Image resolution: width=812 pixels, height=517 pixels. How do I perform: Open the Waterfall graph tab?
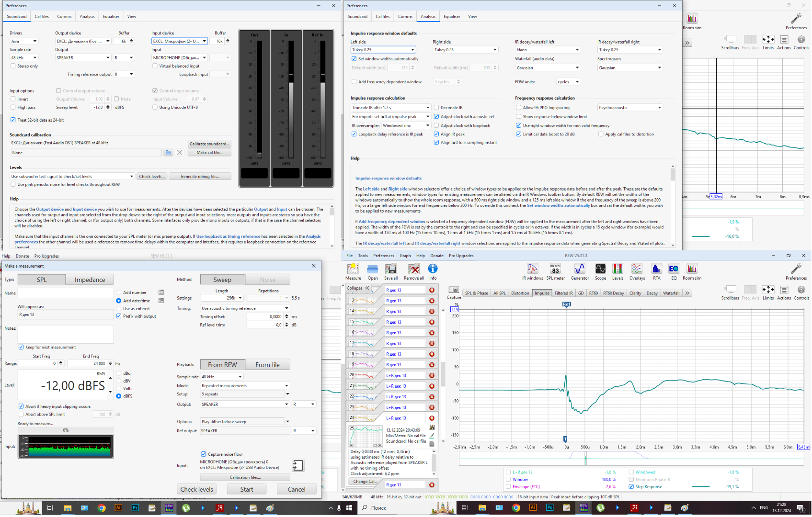tap(671, 293)
